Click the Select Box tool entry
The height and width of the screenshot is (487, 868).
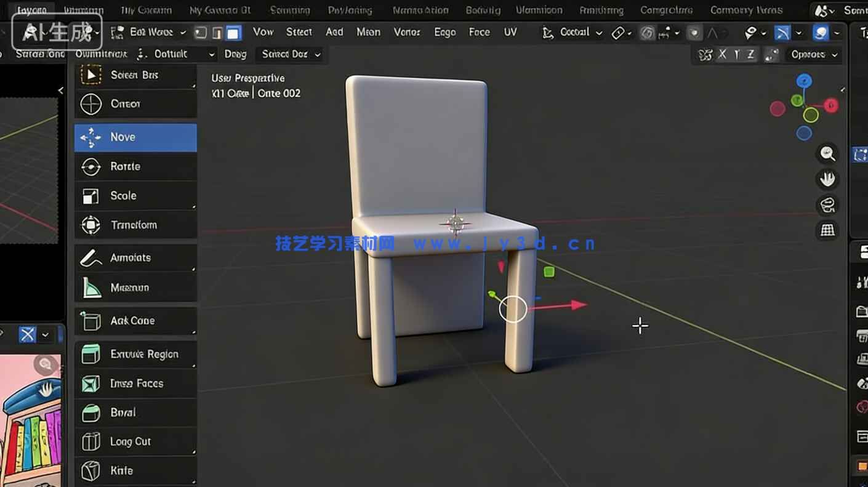(x=135, y=74)
